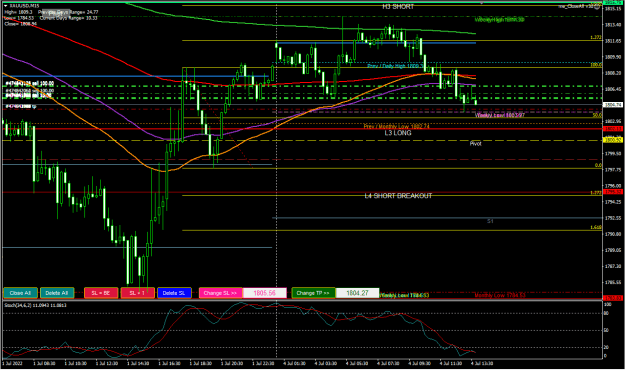Select the L4 SHORT BREAKOUT label
Viewport: 625px width, 370px height.
pos(398,196)
